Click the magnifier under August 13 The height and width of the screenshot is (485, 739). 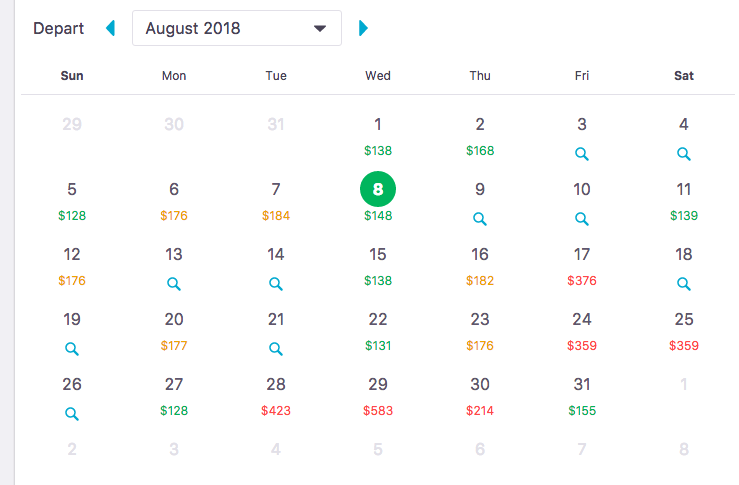pyautogui.click(x=174, y=283)
